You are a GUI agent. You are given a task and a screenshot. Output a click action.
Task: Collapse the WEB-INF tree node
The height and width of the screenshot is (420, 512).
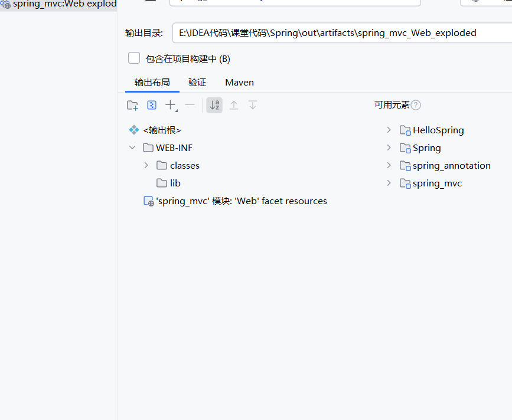132,147
